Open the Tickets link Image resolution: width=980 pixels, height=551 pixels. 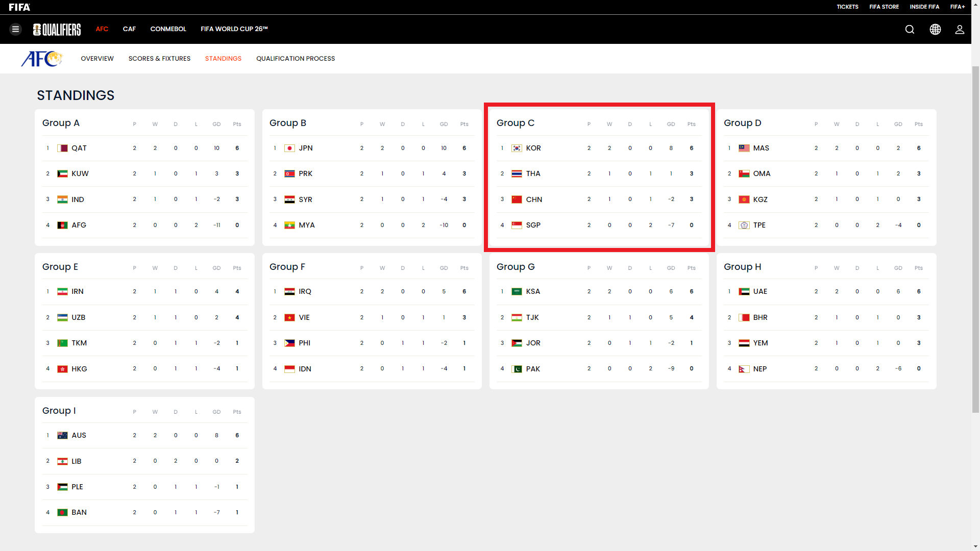[847, 7]
